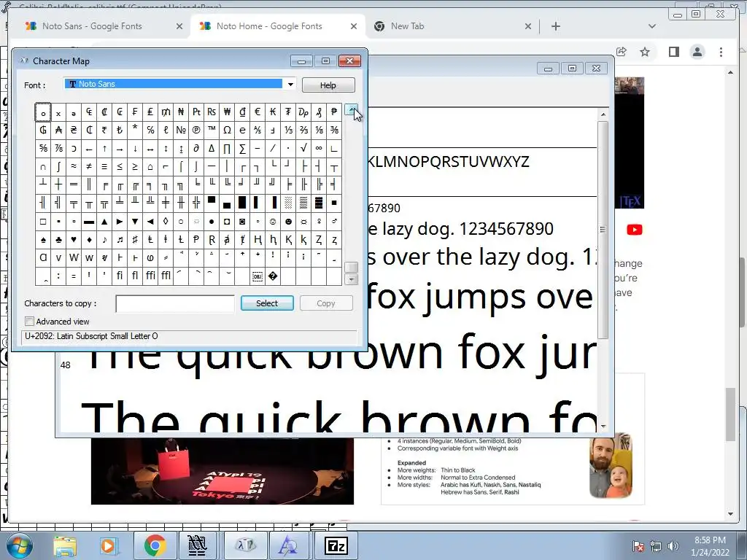
Task: Click the Select button
Action: pos(267,303)
